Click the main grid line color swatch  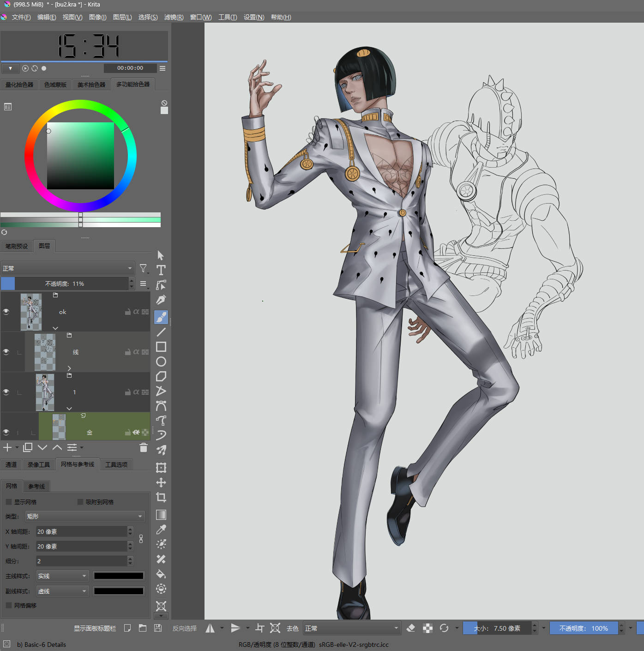click(x=119, y=576)
